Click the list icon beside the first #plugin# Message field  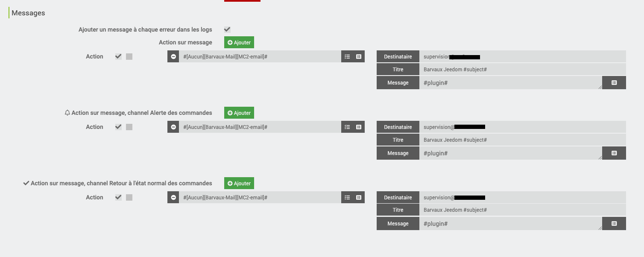[x=614, y=83]
